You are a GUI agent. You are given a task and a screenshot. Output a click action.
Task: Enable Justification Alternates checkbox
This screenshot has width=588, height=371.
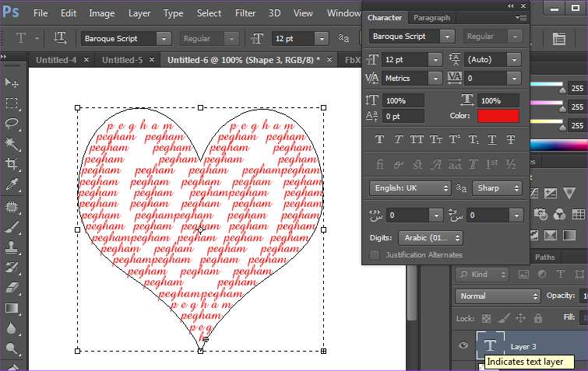[375, 254]
